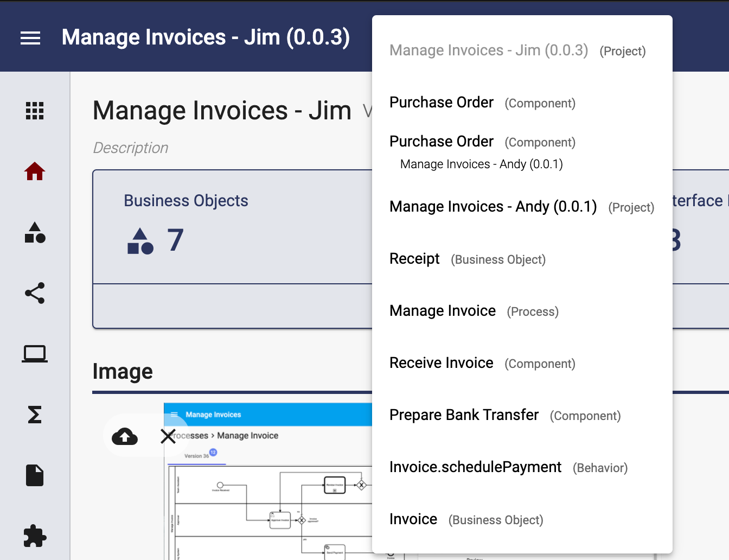
Task: Click the cloud upload image icon
Action: (x=125, y=436)
